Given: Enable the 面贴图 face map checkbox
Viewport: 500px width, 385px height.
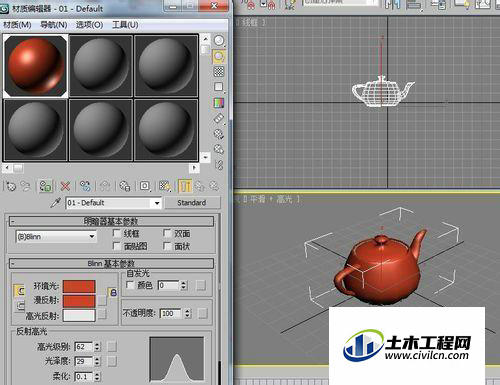Looking at the screenshot, I should point(117,246).
